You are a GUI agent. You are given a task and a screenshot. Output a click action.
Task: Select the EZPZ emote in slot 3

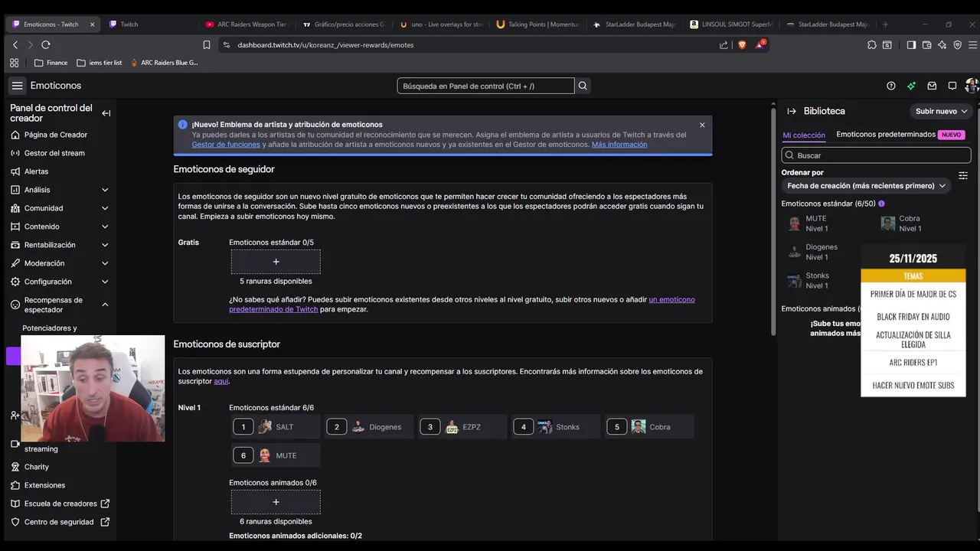pos(462,427)
